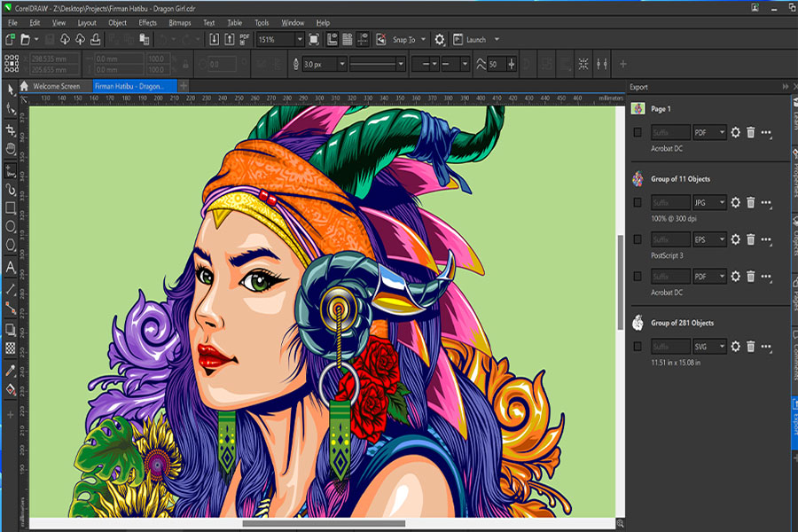Click the vertical canvas scrollbar thumb
Image resolution: width=798 pixels, height=532 pixels.
(x=621, y=282)
